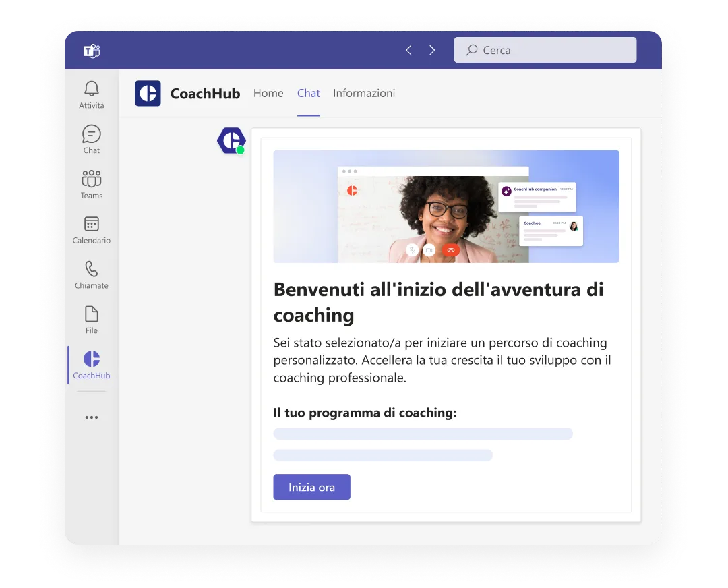
Task: Select CoachHub app in sidebar
Action: pos(92,365)
